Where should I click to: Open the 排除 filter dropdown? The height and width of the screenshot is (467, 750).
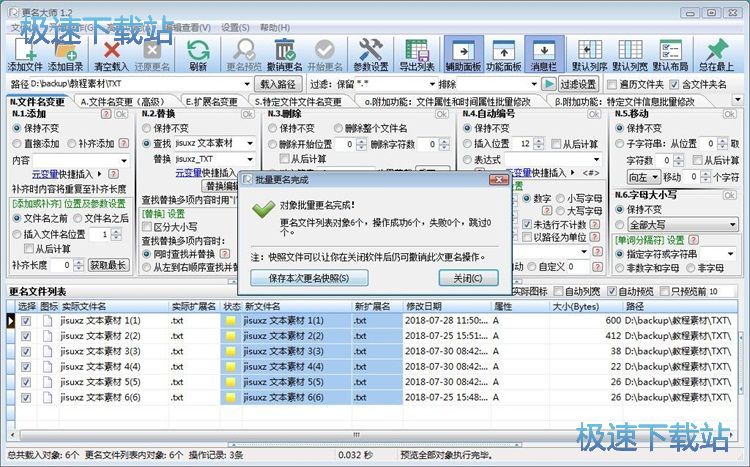[534, 84]
